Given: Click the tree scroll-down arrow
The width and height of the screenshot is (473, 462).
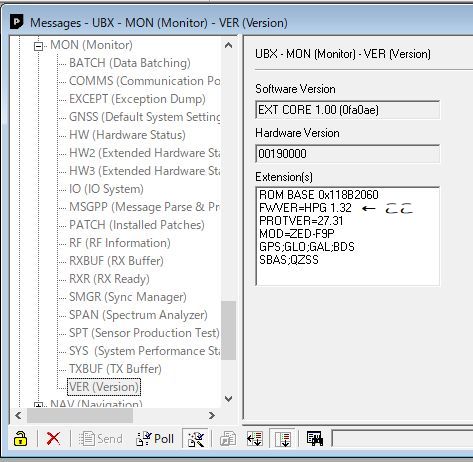Looking at the screenshot, I should click(228, 399).
